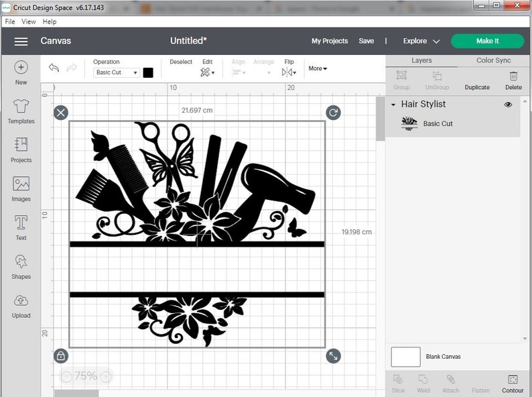The width and height of the screenshot is (532, 397).
Task: Click the canvas vertical scrollbar
Action: coord(380,119)
